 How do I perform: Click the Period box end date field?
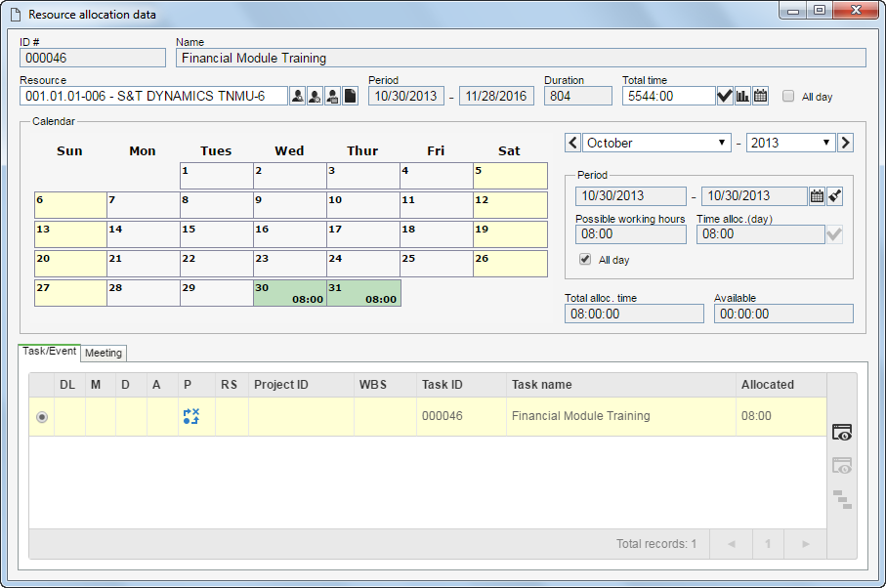tap(754, 196)
